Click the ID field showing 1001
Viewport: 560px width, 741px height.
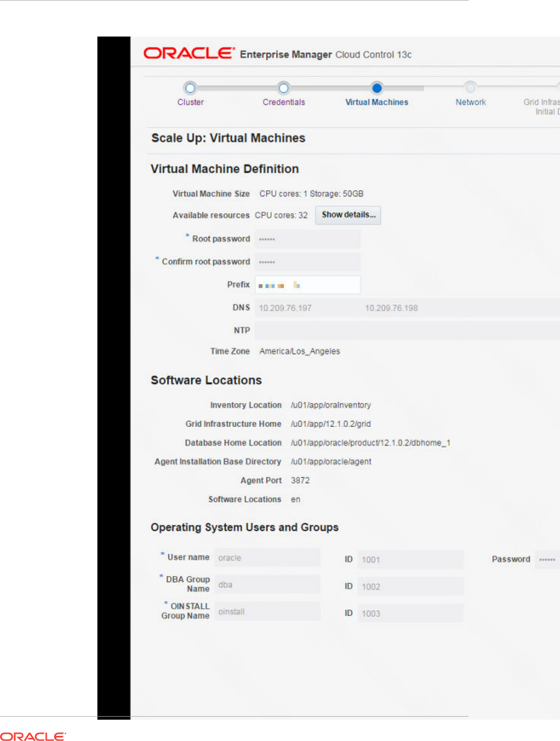(x=410, y=559)
